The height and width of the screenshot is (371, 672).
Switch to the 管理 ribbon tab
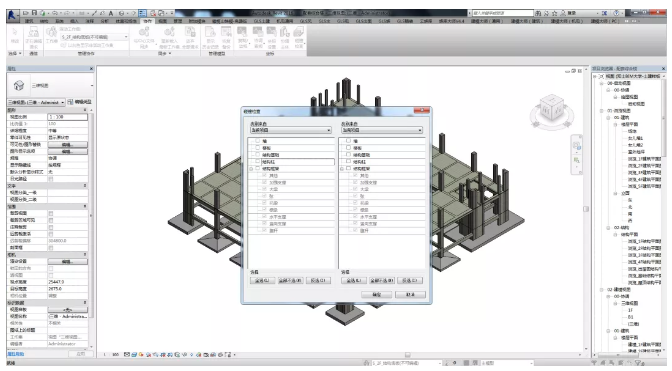(177, 21)
